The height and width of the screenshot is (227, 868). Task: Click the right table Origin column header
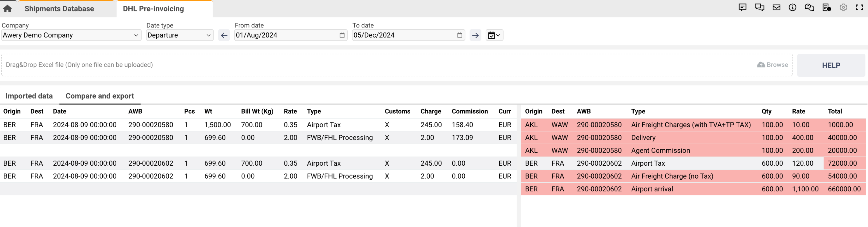coord(533,111)
